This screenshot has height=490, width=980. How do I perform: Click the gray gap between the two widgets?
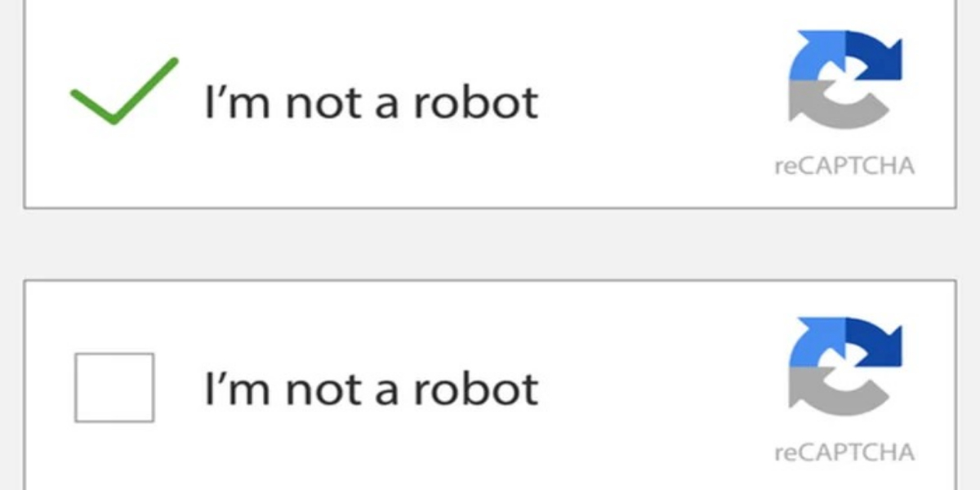coord(490,243)
